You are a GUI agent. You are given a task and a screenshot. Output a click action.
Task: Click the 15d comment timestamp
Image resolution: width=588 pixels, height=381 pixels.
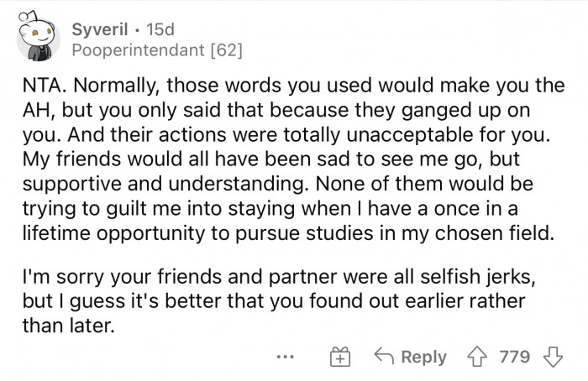click(x=161, y=29)
